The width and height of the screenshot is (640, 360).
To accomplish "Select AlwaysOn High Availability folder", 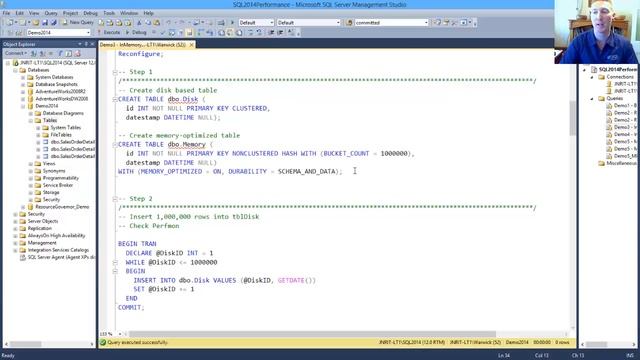I will pyautogui.click(x=56, y=236).
